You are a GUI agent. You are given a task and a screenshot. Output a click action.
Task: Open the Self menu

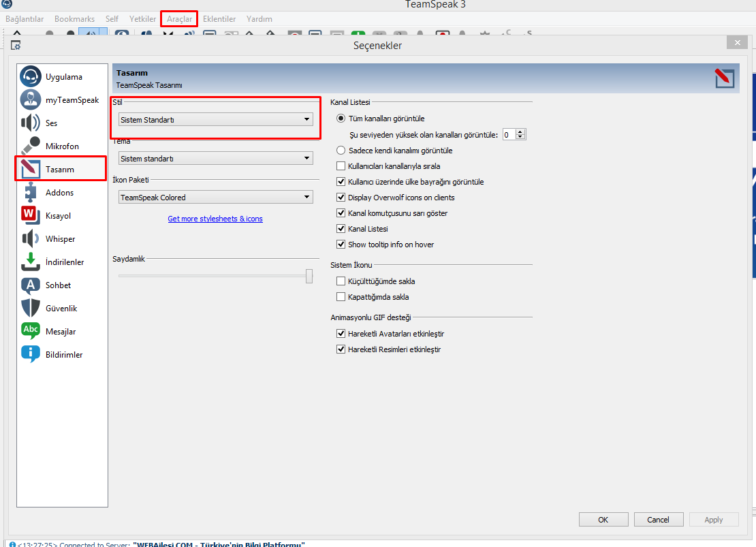click(112, 19)
